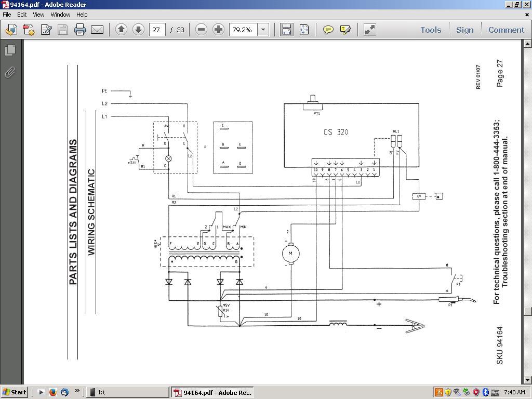Open the Window menu

click(x=60, y=15)
